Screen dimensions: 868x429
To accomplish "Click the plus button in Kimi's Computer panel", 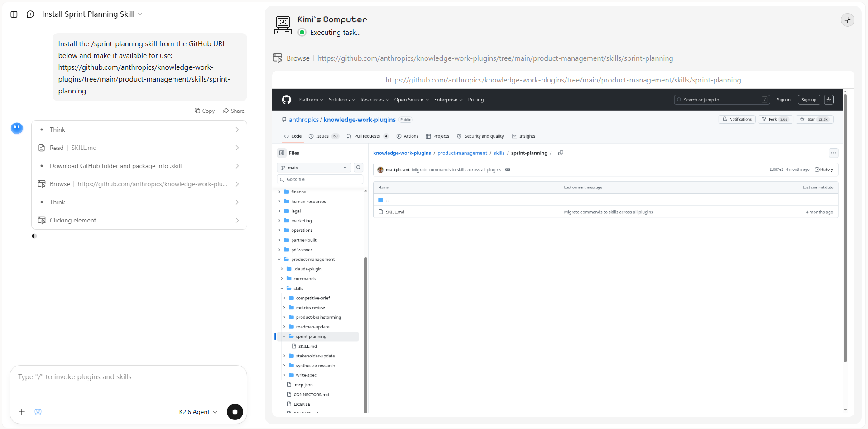I will (x=848, y=20).
